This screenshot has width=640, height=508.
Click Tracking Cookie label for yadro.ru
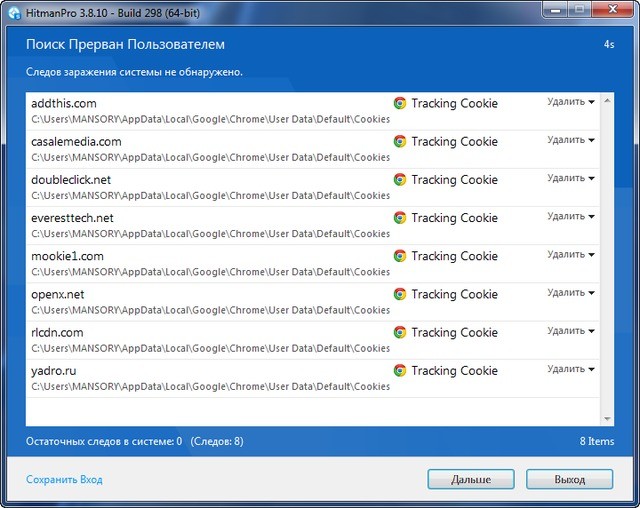coord(454,370)
